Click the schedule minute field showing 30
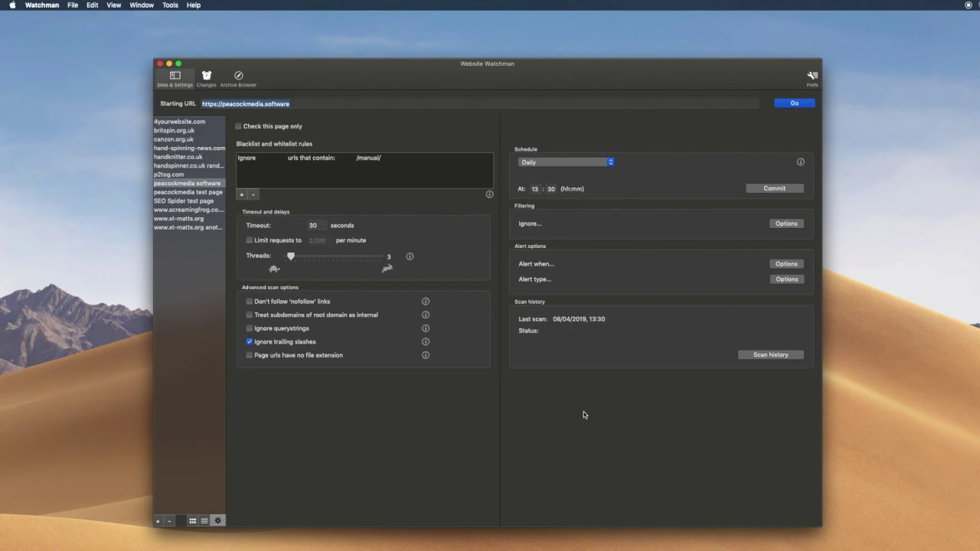 pos(550,189)
